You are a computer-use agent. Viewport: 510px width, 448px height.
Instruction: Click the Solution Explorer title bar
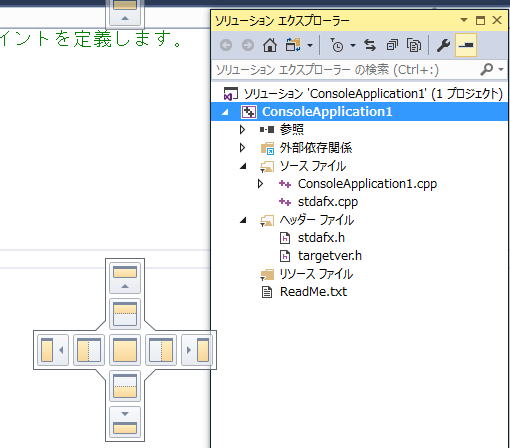tap(360, 20)
